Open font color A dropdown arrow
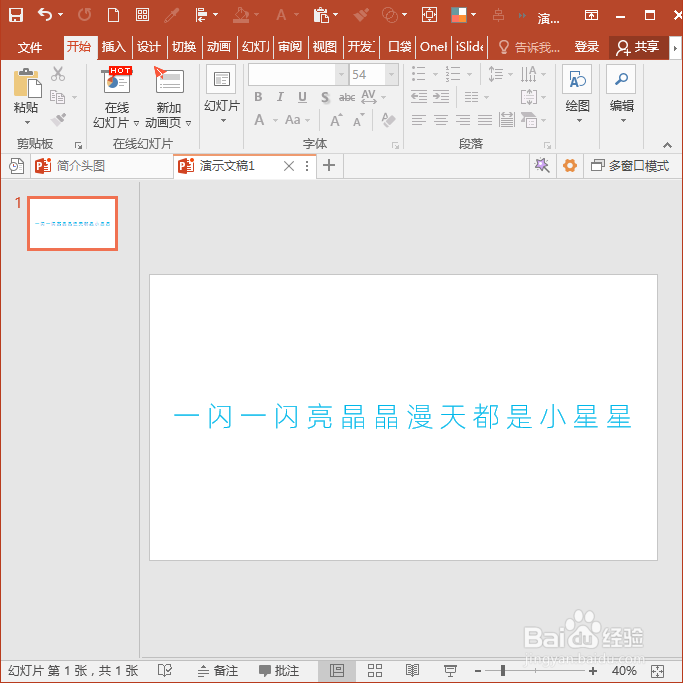 tap(275, 121)
